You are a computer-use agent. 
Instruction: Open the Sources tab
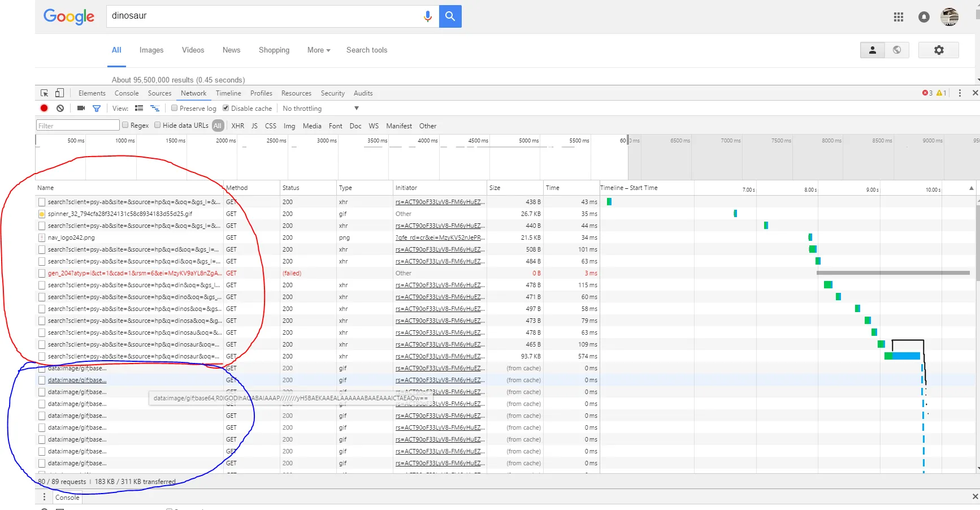point(160,93)
